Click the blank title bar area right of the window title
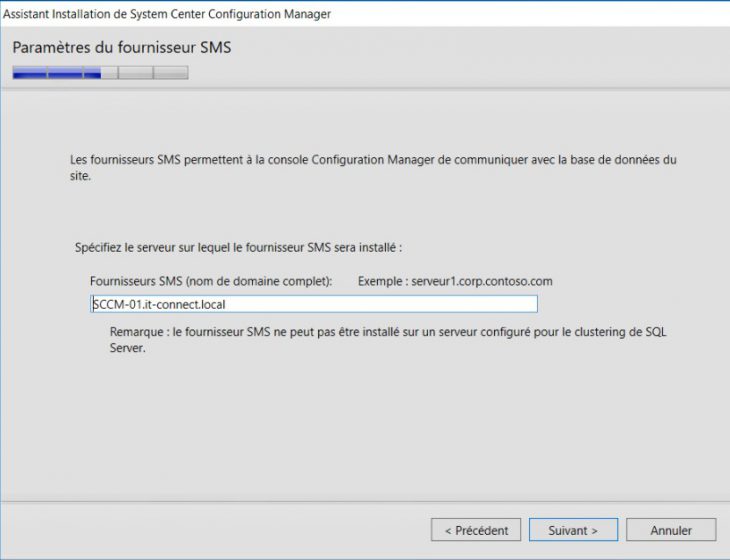Screen dimensions: 730x560 point(530,14)
